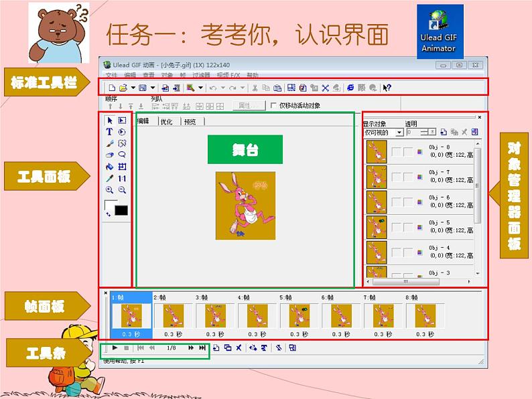Click the Internet Explorer preview icon
This screenshot has width=532, height=399.
[x=350, y=88]
